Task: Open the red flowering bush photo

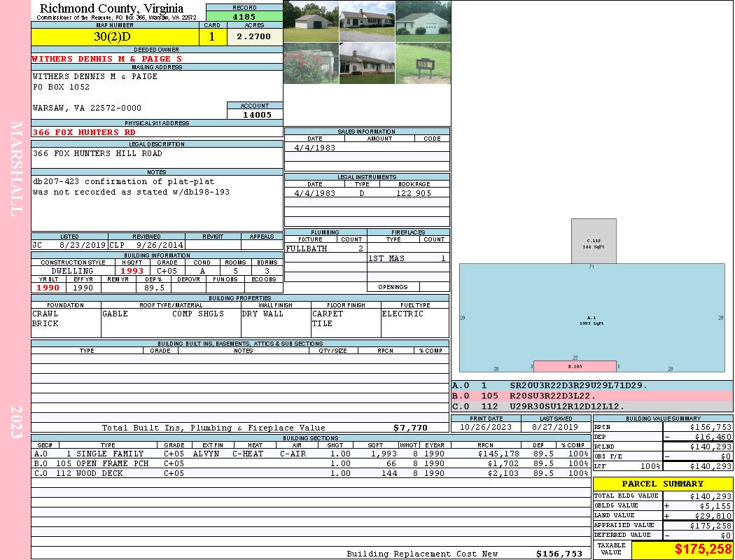Action: pos(311,63)
